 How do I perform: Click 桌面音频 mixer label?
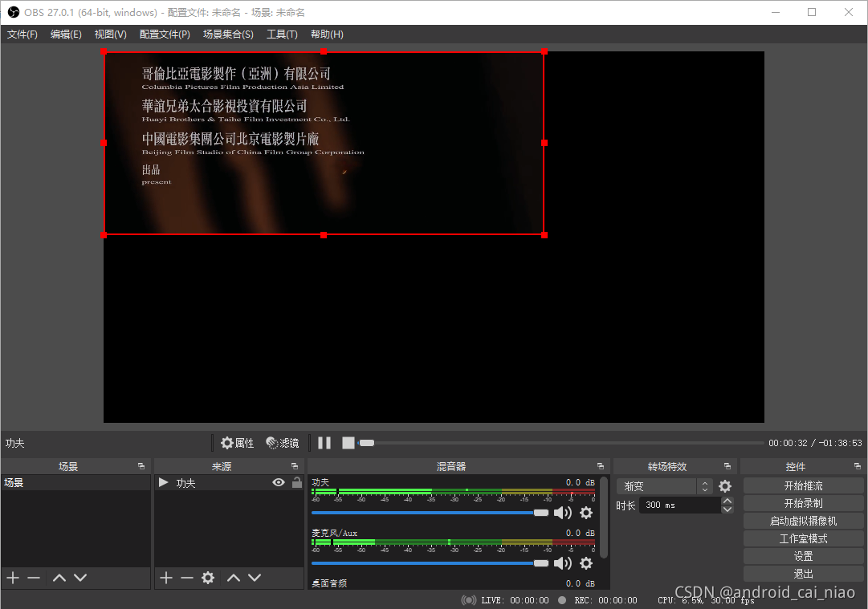(329, 583)
